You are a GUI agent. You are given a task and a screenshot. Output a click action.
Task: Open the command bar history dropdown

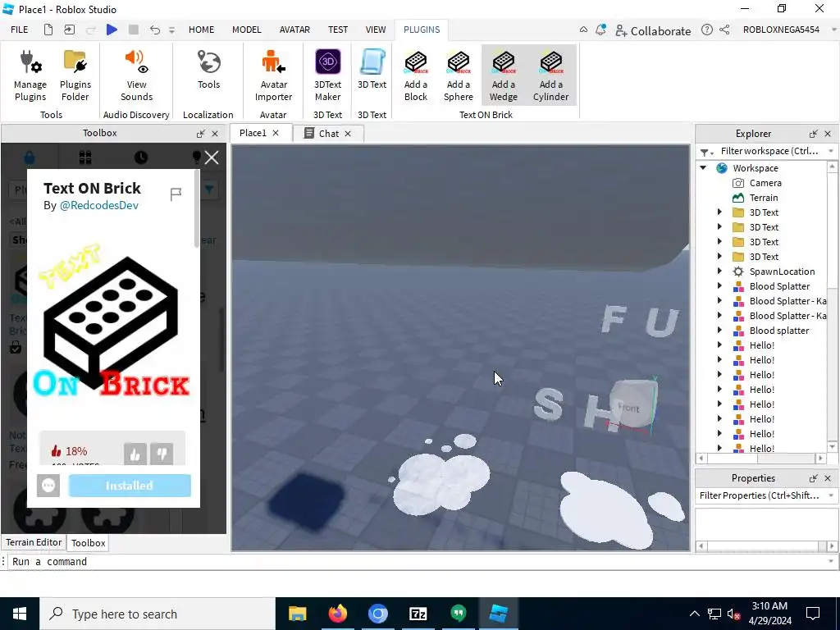coord(831,561)
